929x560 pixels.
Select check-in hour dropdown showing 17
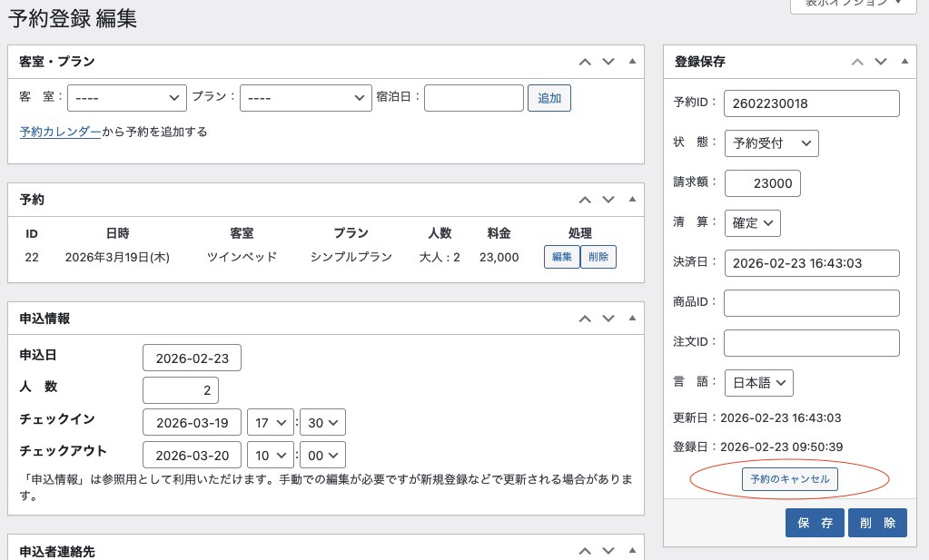click(x=272, y=423)
